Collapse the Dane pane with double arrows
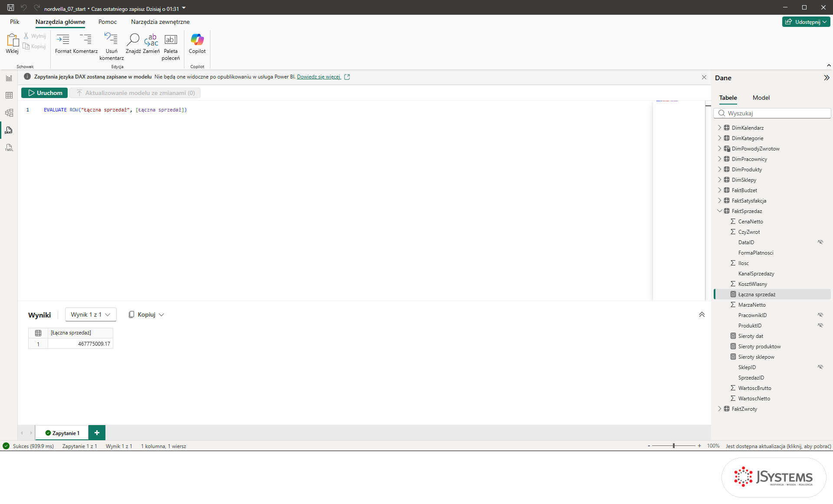Screen dimensions: 833x504 826,78
